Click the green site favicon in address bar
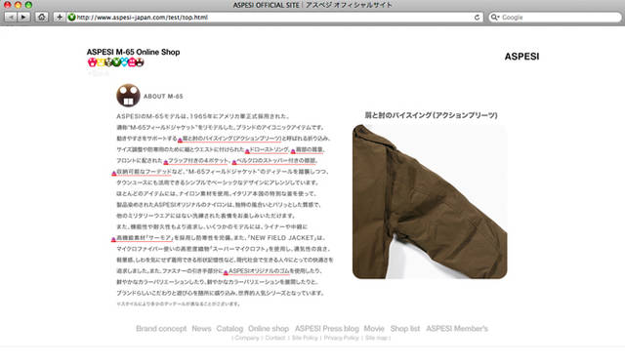Screen dimensions: 625x364 pos(71,18)
